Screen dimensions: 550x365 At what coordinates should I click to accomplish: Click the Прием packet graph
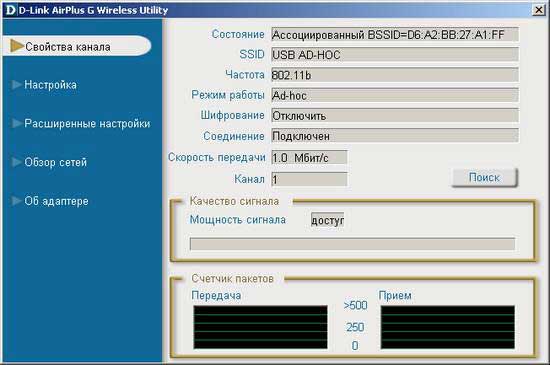[448, 327]
